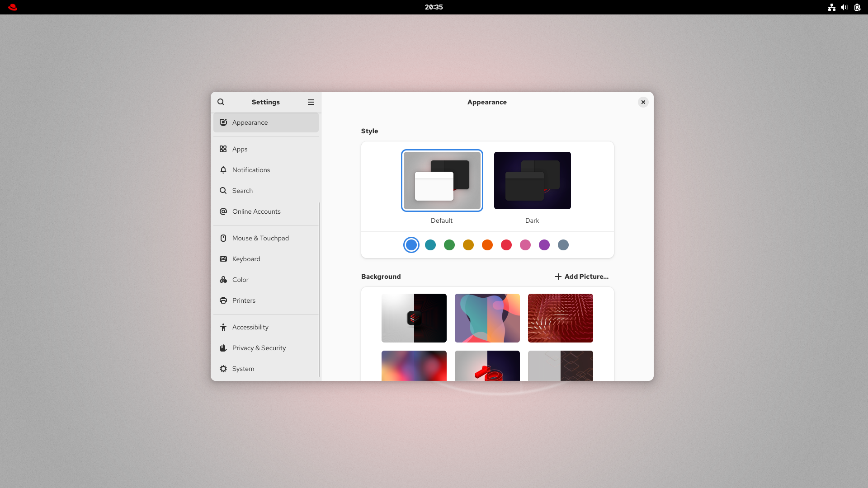Click the Red Hat logo in top bar
Image resolution: width=868 pixels, height=488 pixels.
[13, 7]
